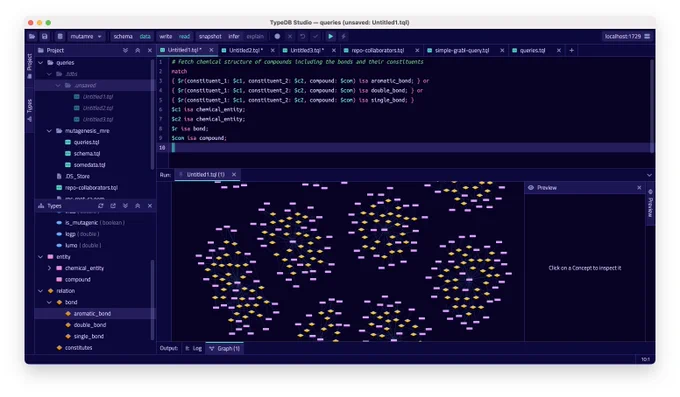Switch to the Untitled3.tql editor tab

307,50
